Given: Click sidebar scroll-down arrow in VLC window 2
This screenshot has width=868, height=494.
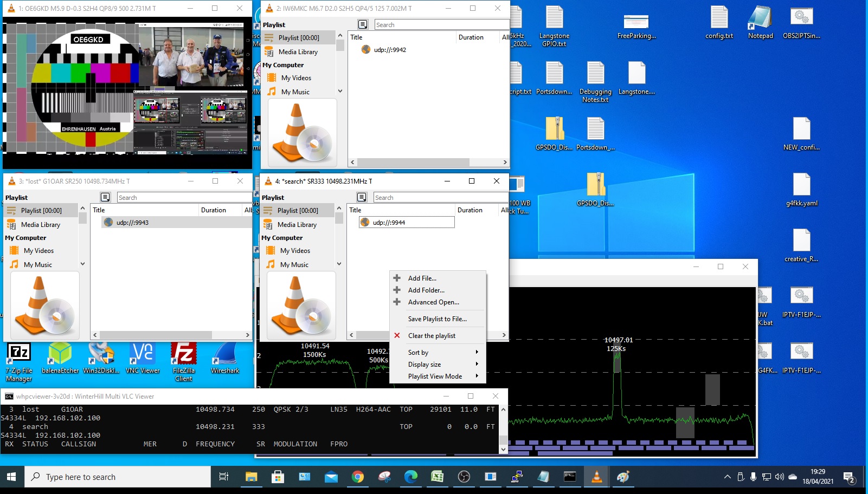Looking at the screenshot, I should (340, 91).
